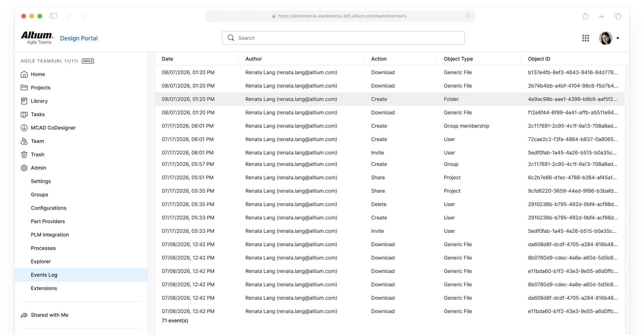Screen dimensions: 644x335
Task: Expand the user account dropdown arrow
Action: pos(618,38)
